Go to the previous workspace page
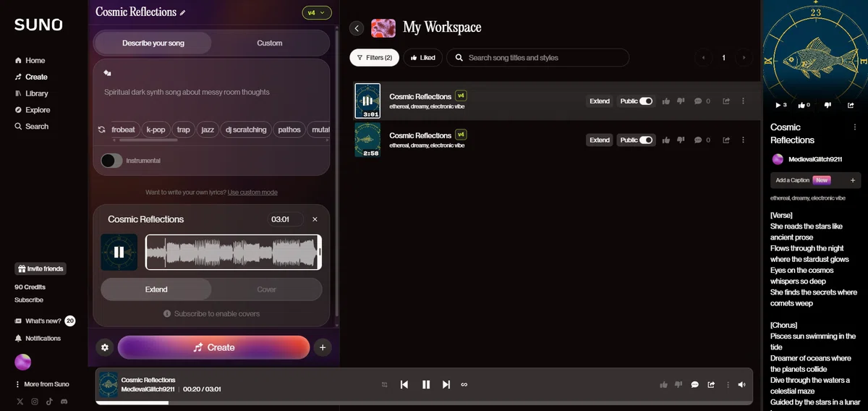Viewport: 868px width, 411px height. click(x=702, y=58)
